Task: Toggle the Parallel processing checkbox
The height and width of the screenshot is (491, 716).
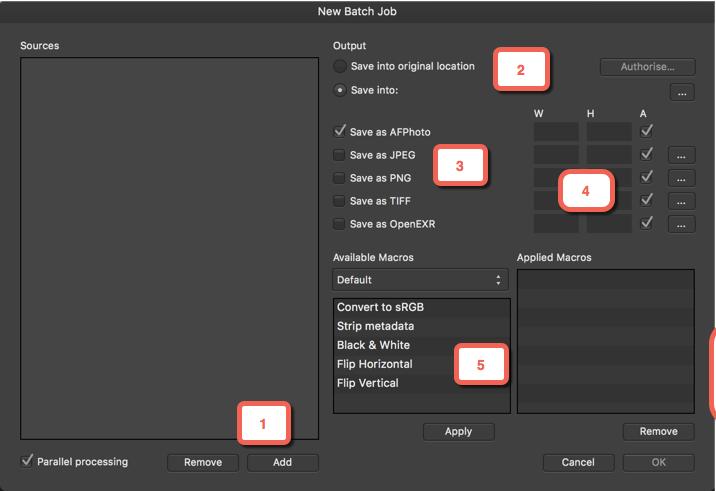Action: pyautogui.click(x=27, y=461)
